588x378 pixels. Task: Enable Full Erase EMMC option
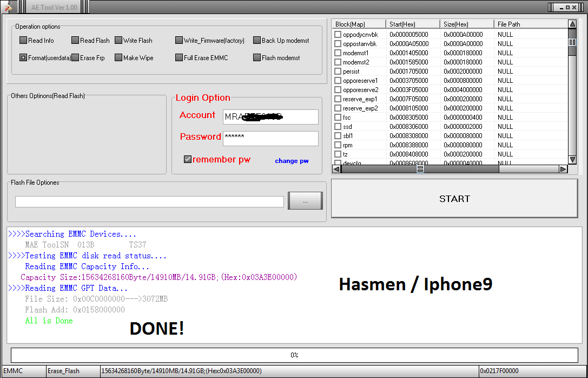(179, 57)
